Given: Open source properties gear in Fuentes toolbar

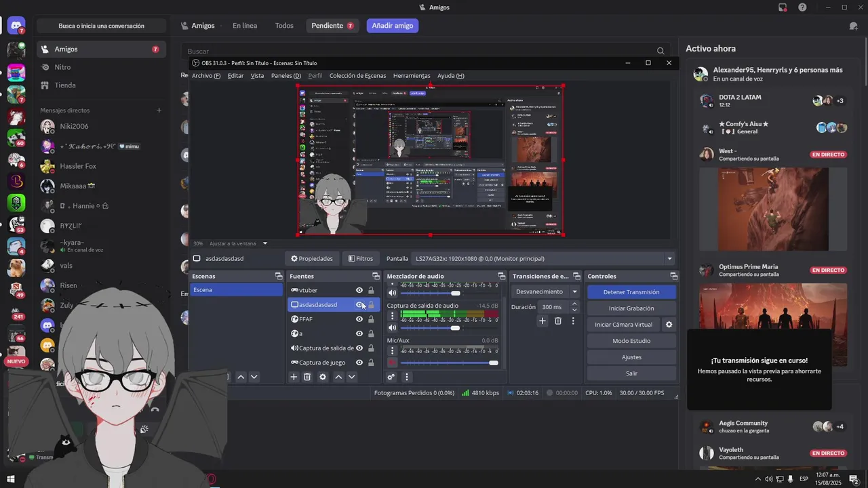Looking at the screenshot, I should coord(323,377).
